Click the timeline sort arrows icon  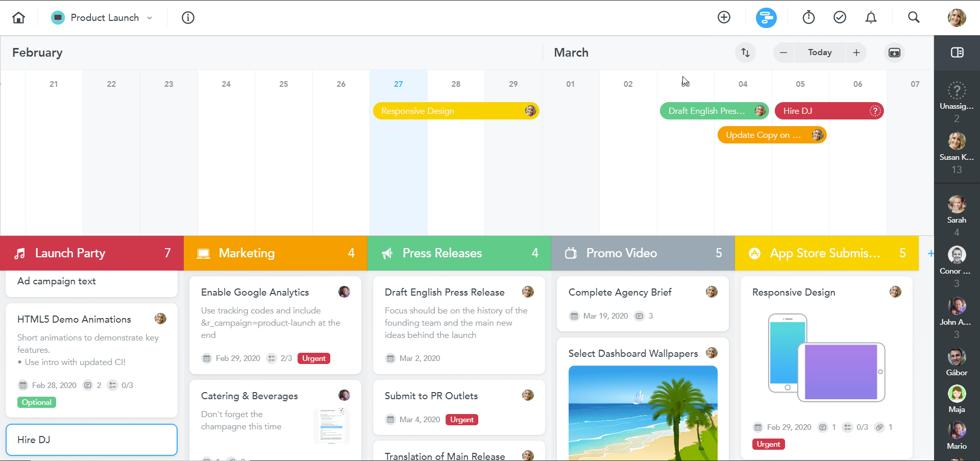[745, 53]
